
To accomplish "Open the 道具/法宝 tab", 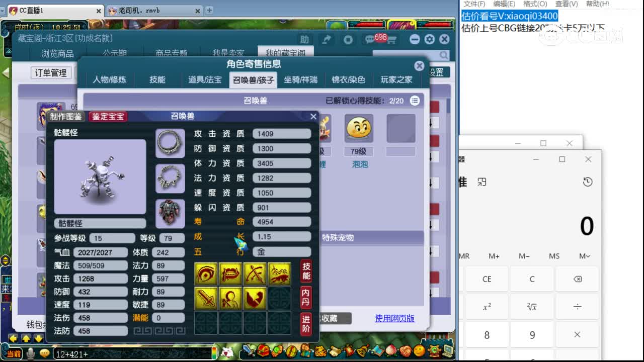I will (205, 79).
